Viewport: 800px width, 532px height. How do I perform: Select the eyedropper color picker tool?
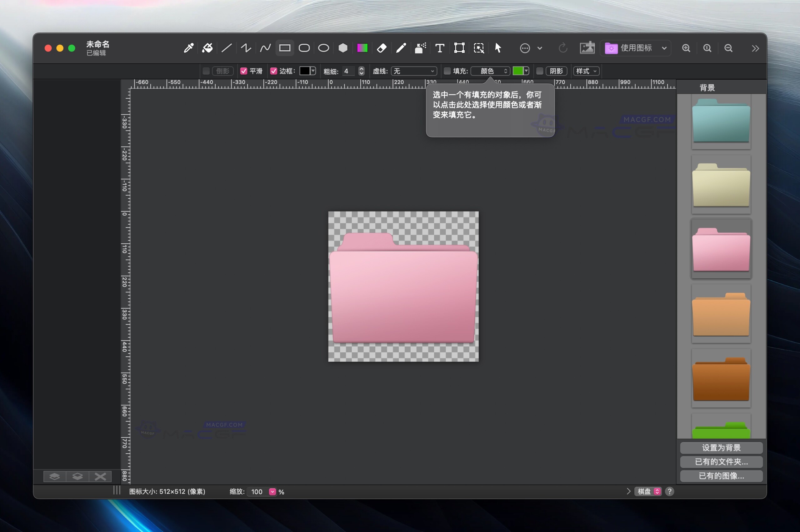coord(189,48)
